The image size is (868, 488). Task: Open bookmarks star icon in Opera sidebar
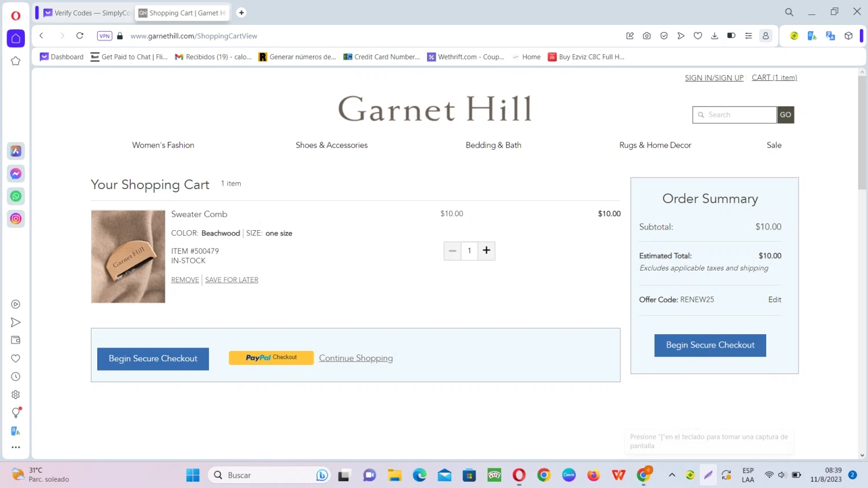16,61
